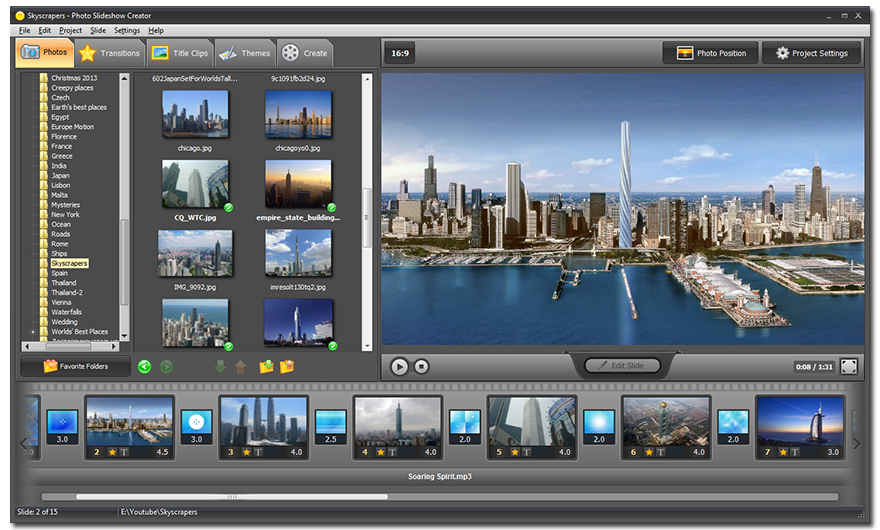
Task: Select slide 7 in the timeline
Action: click(800, 427)
